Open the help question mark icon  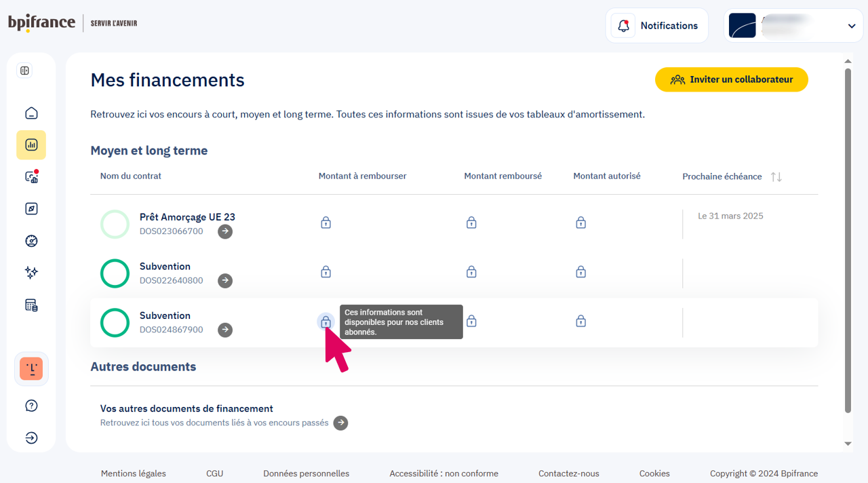coord(31,406)
